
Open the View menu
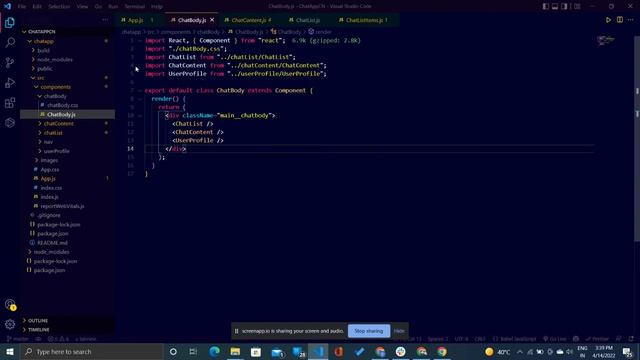click(x=82, y=7)
